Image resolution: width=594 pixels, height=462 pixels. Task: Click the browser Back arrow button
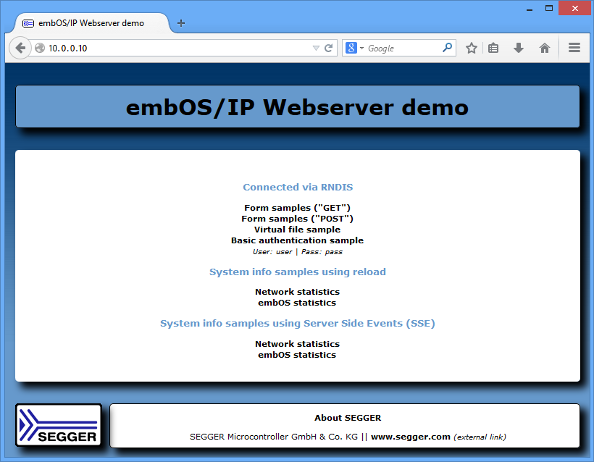[x=20, y=48]
